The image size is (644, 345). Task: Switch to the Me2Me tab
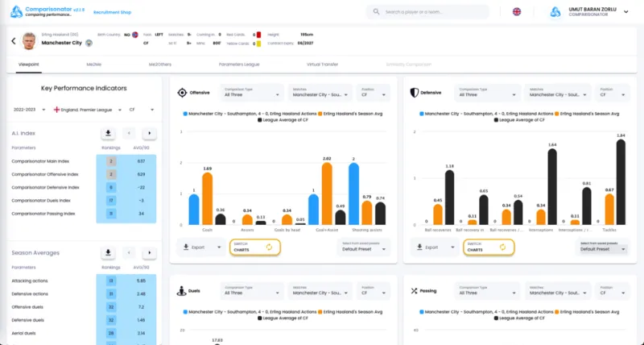coord(94,64)
